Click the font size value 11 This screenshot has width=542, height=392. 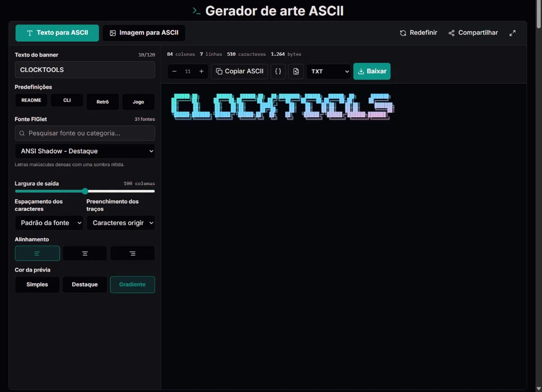tap(188, 71)
